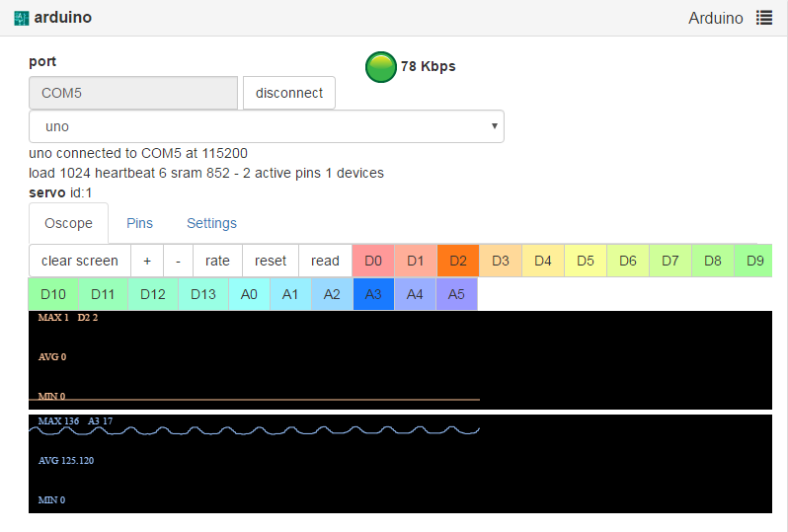The height and width of the screenshot is (532, 788).
Task: Click the COM5 port input field
Action: [x=133, y=93]
